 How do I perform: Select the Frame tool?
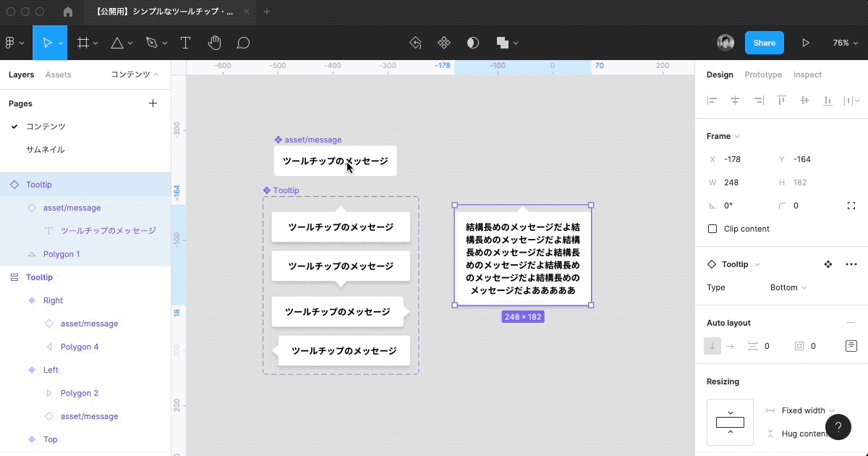pyautogui.click(x=82, y=42)
